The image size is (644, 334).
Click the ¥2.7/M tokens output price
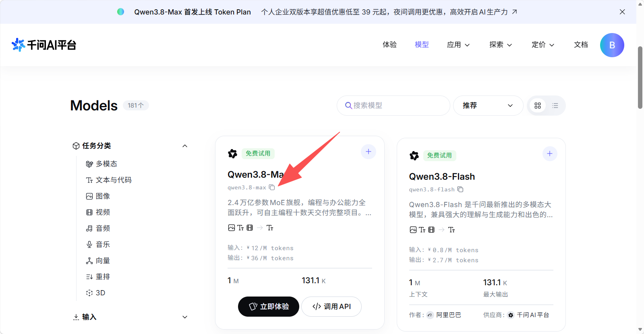tap(453, 260)
